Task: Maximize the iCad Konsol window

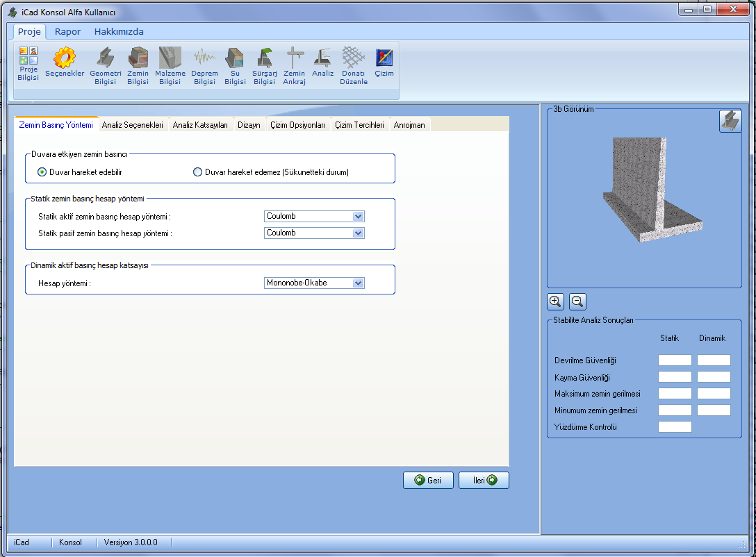Action: (707, 9)
